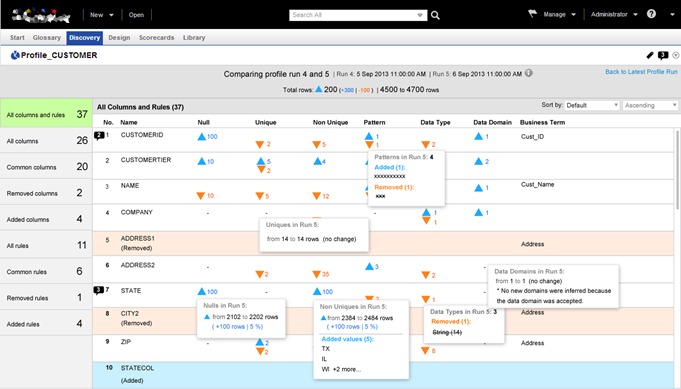Open the Sort by Default dropdown
Image resolution: width=681 pixels, height=389 pixels.
click(592, 105)
